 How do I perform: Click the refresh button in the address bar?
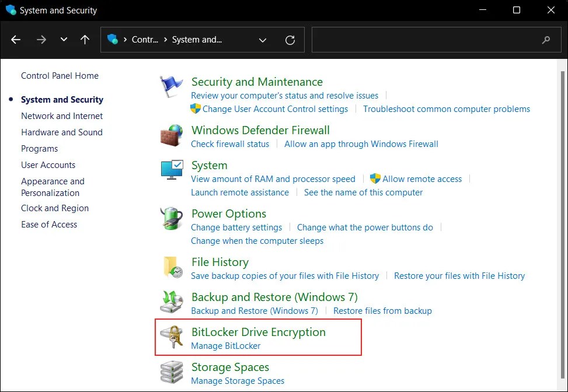click(290, 40)
